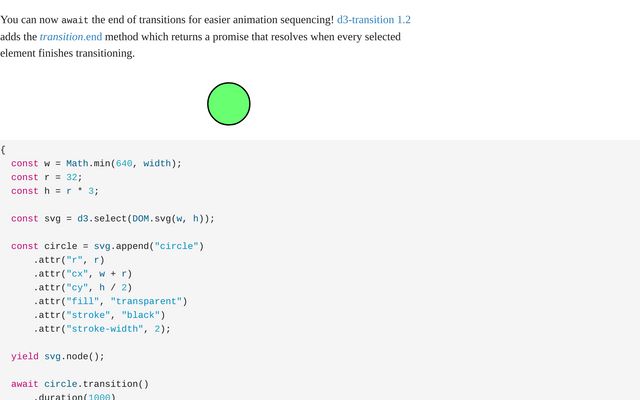Click the "cy" attribute string

(x=75, y=287)
